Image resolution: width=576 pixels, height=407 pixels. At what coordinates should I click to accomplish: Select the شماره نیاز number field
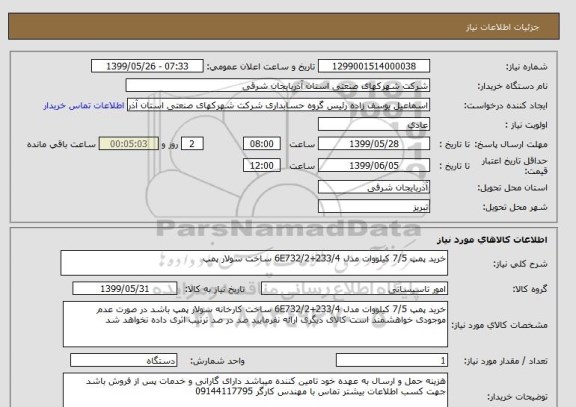click(374, 66)
